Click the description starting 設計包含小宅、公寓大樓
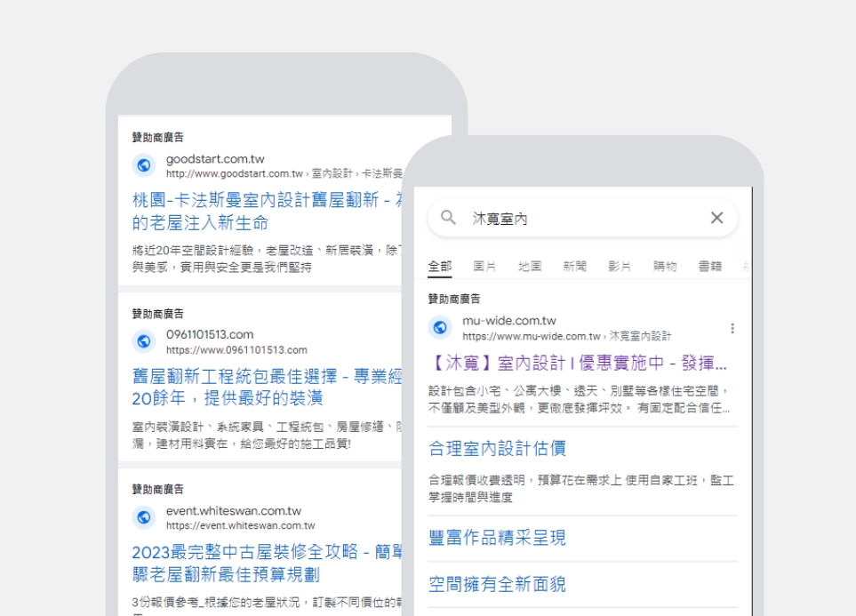 coord(580,399)
